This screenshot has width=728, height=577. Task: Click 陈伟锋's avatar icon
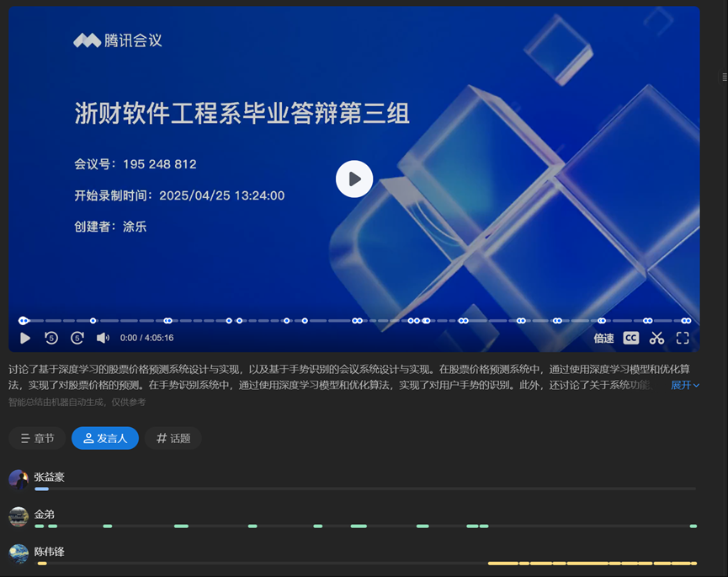(19, 553)
